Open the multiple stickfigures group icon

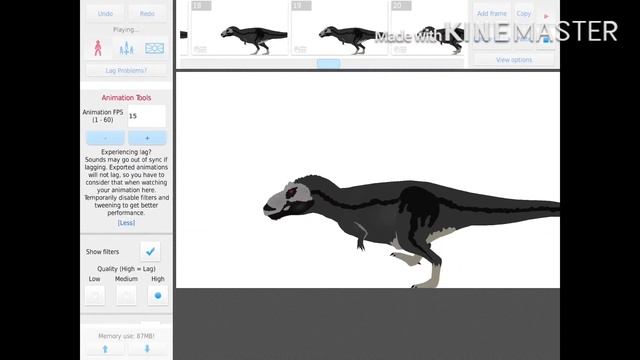click(127, 48)
